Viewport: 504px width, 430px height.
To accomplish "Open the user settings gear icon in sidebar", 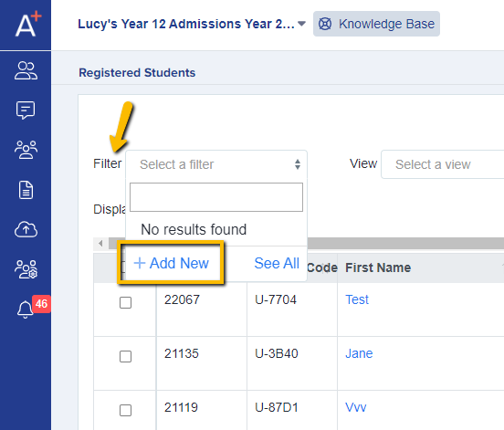I will pos(26,269).
